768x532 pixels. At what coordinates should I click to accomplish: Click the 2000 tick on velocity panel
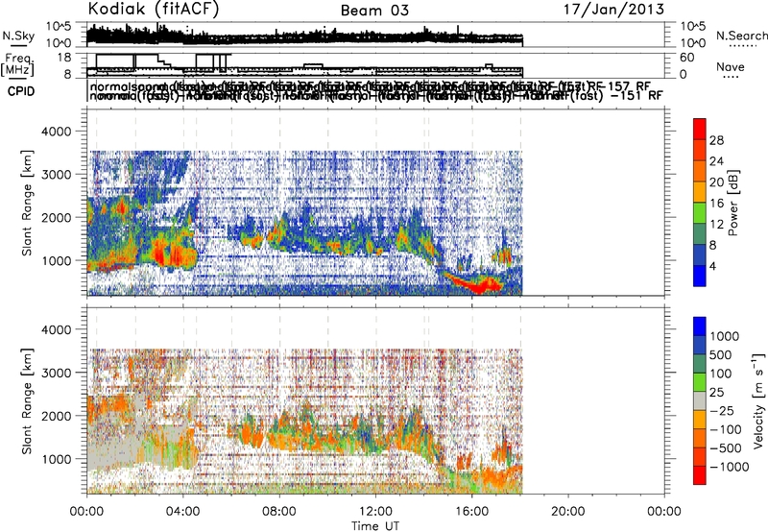coord(57,416)
